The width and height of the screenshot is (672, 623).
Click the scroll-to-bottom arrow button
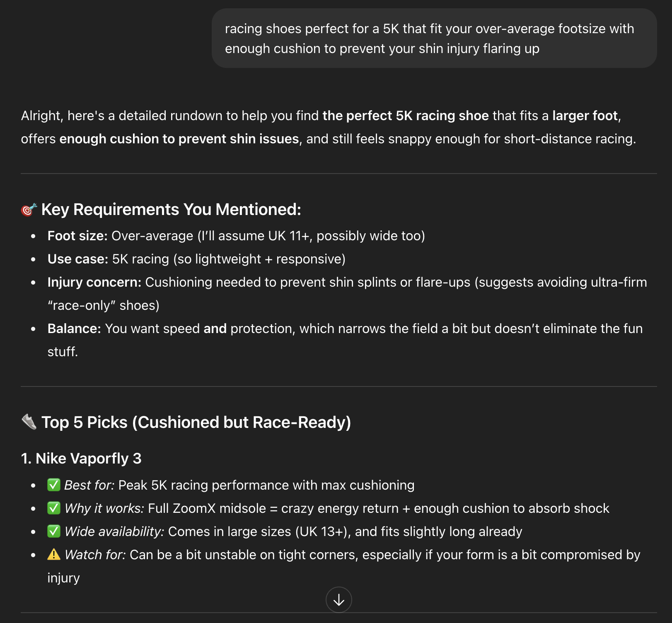[338, 599]
